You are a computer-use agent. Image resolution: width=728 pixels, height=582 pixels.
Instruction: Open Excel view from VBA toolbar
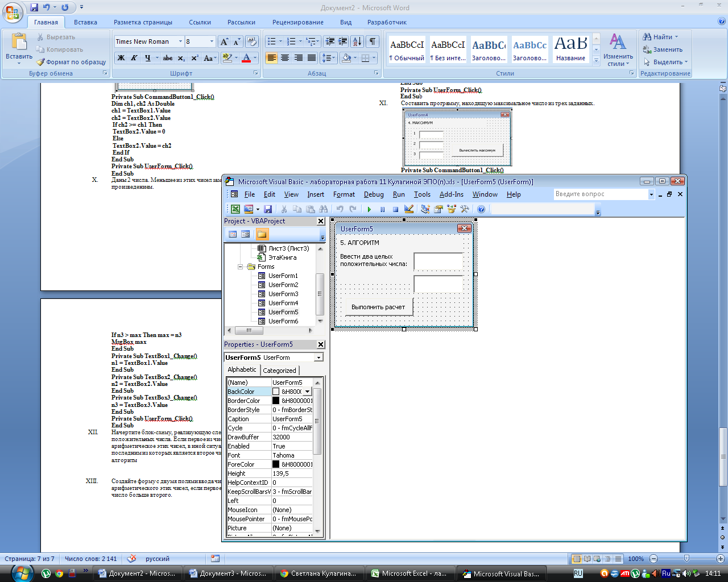click(x=235, y=209)
